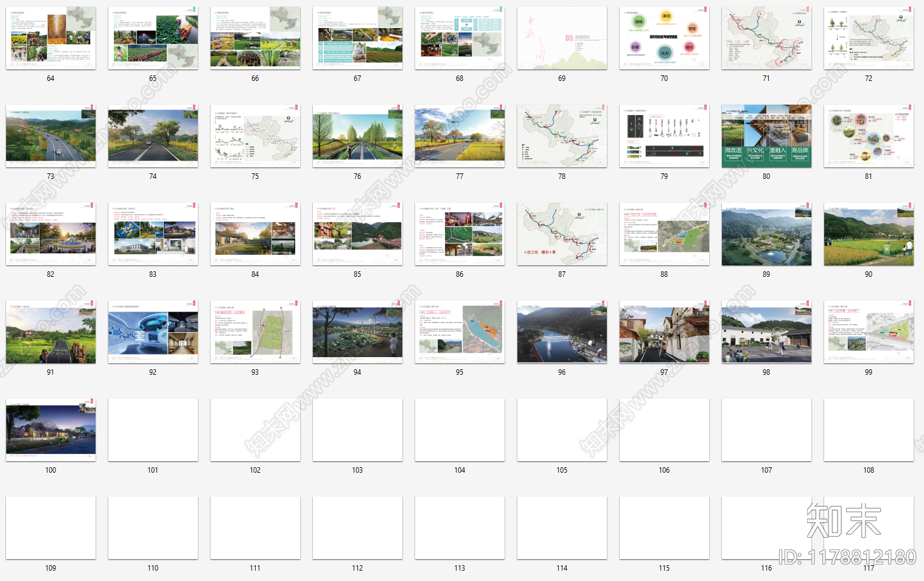Select site plan slide 93
924x581 pixels.
(255, 332)
